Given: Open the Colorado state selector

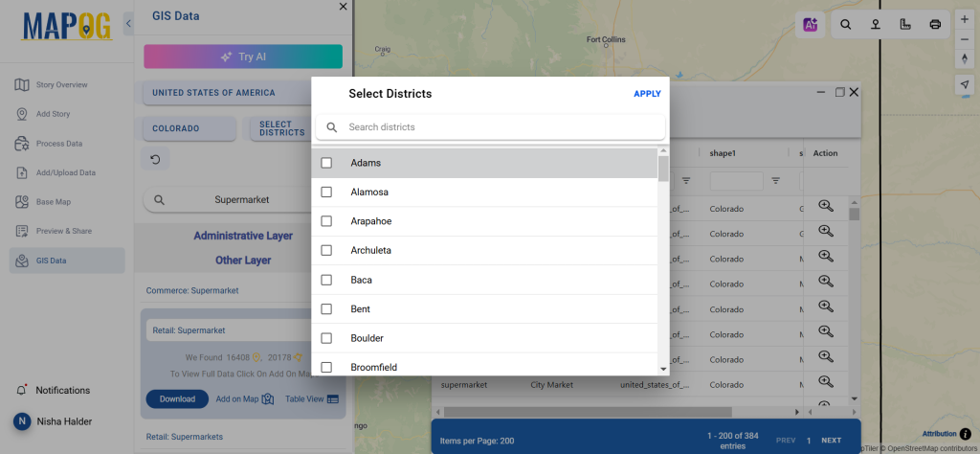Looking at the screenshot, I should click(189, 128).
